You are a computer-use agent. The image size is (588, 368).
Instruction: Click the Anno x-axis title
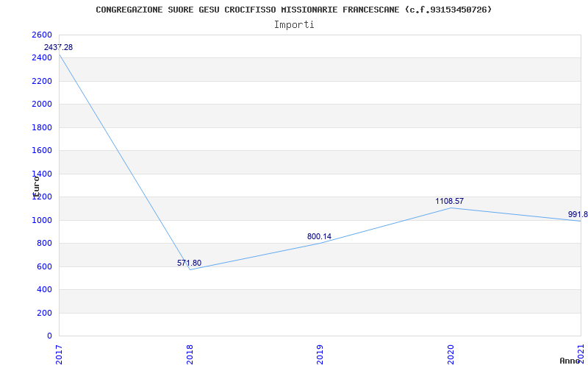(x=570, y=361)
